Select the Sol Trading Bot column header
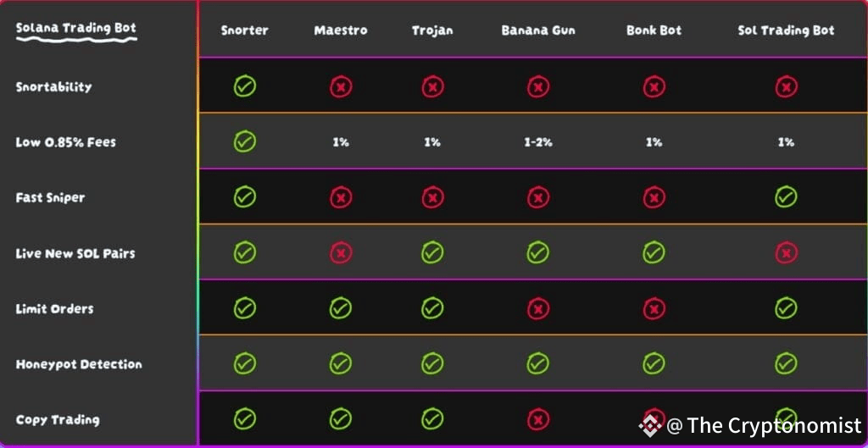The width and height of the screenshot is (868, 448). [x=786, y=30]
